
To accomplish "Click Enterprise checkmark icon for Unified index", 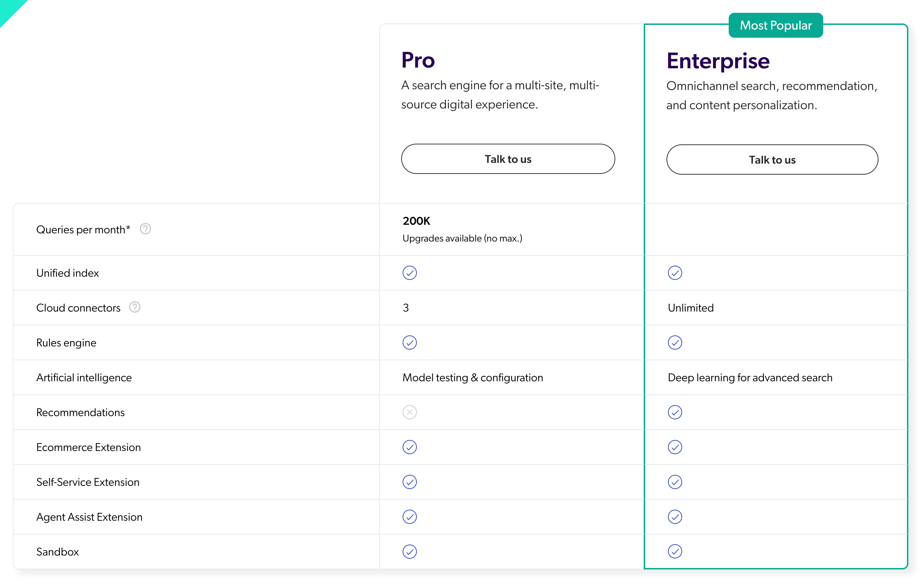I will 675,273.
